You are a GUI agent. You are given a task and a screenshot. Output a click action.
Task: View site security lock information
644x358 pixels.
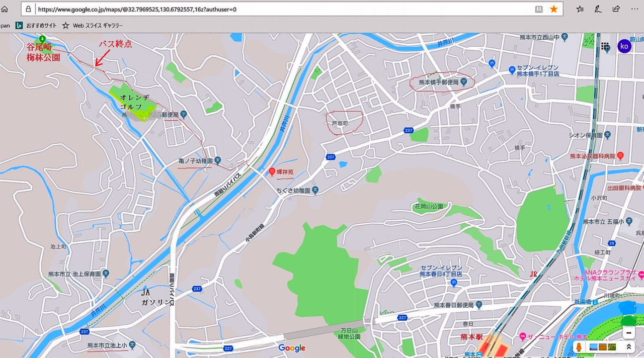point(28,9)
